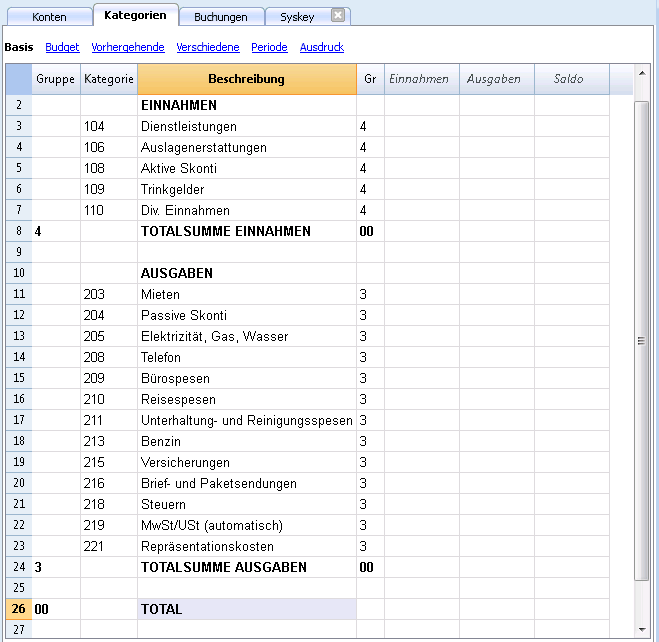Select row header 9
659x642 pixels.
tap(19, 252)
